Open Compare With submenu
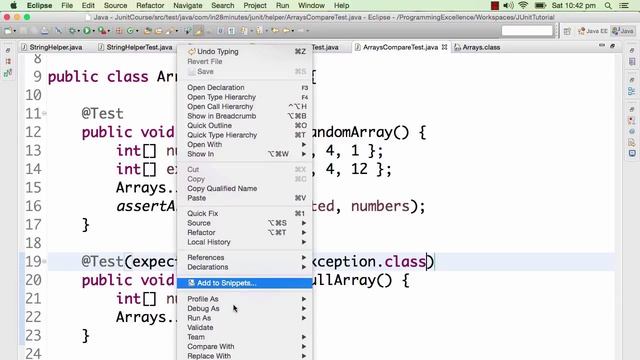 tap(245, 347)
